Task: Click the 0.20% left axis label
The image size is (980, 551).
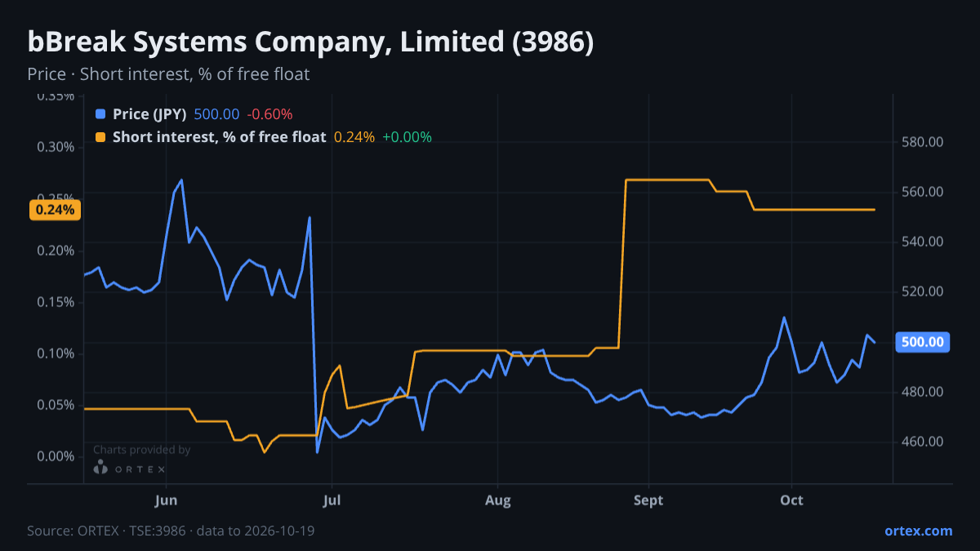Action: [x=56, y=250]
